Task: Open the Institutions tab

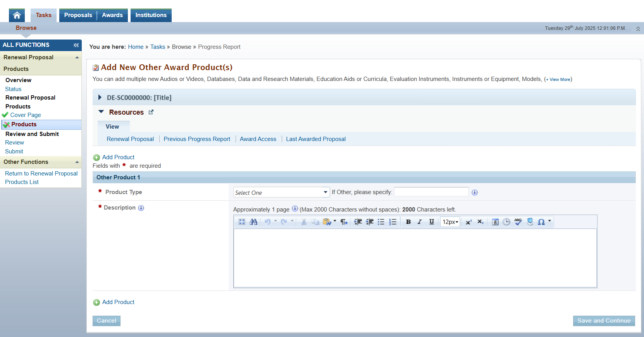Action: pyautogui.click(x=151, y=15)
